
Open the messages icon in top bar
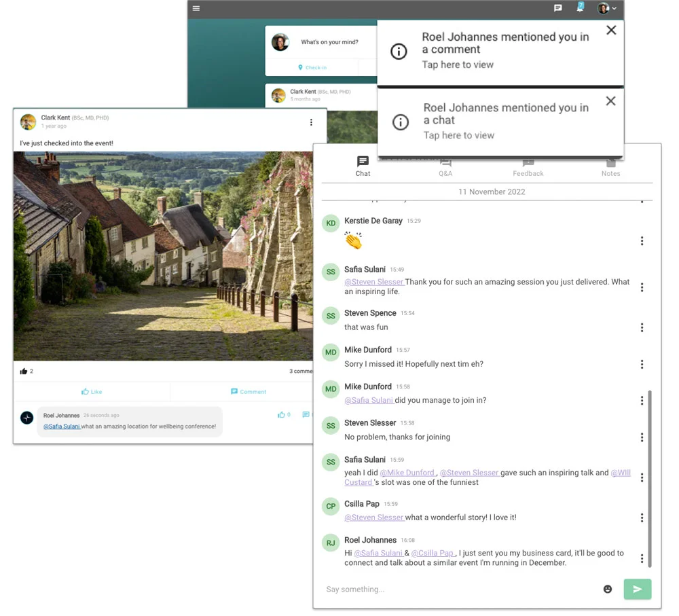point(557,8)
